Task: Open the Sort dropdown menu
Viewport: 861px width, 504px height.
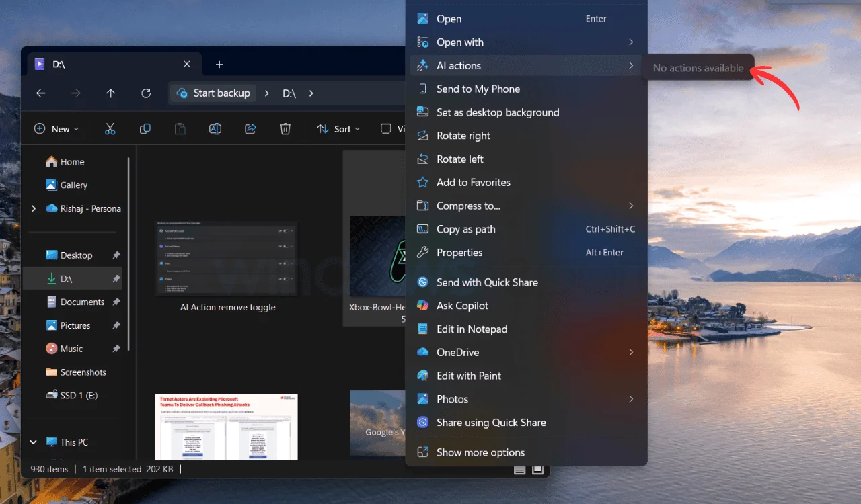Action: 338,129
